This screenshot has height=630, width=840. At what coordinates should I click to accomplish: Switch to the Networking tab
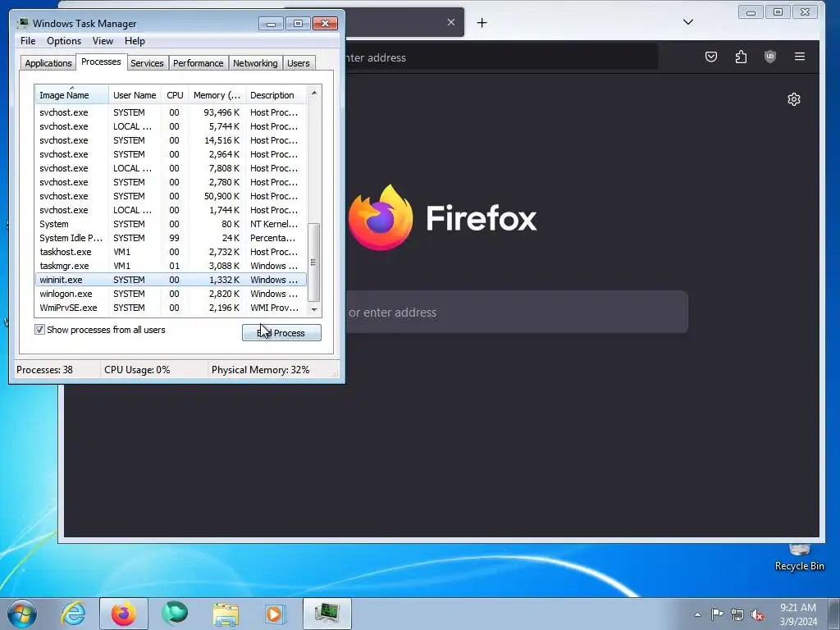tap(255, 63)
